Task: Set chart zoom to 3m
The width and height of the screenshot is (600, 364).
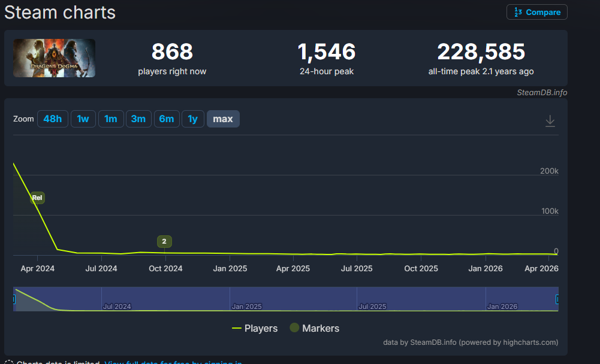Action: [x=138, y=119]
